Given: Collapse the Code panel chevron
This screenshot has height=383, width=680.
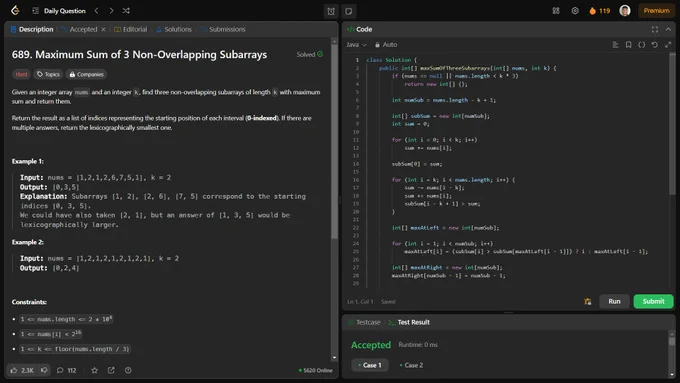Looking at the screenshot, I should [668, 29].
